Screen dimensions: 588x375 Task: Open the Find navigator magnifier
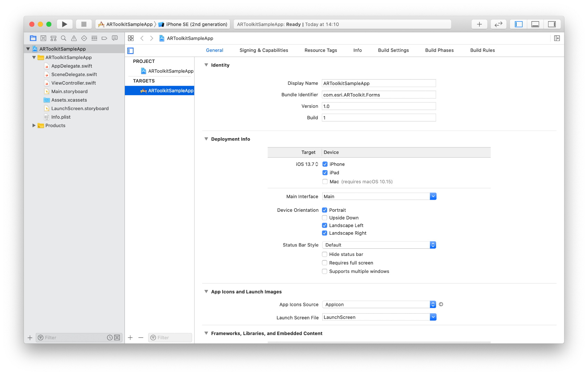[x=63, y=38]
